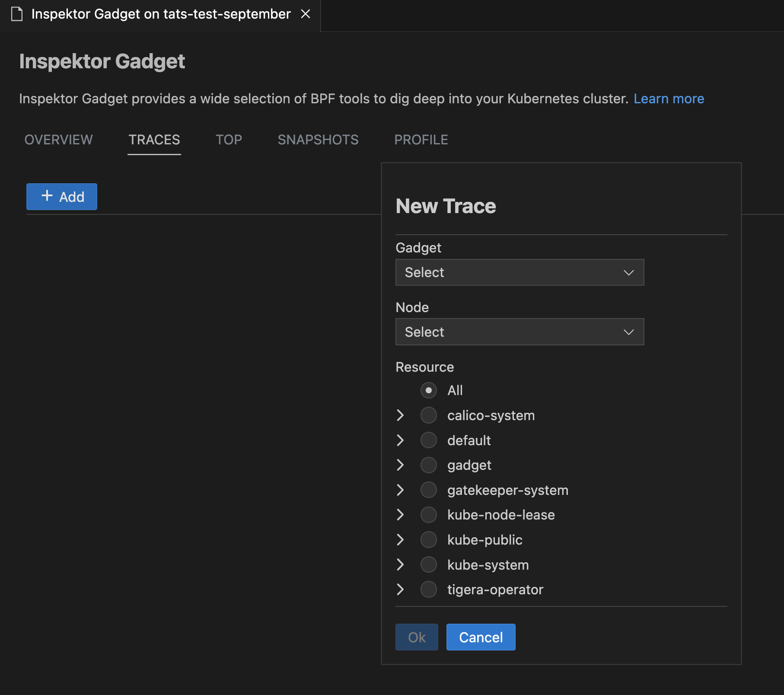784x695 pixels.
Task: Select the gadget namespace radio button
Action: pos(428,465)
